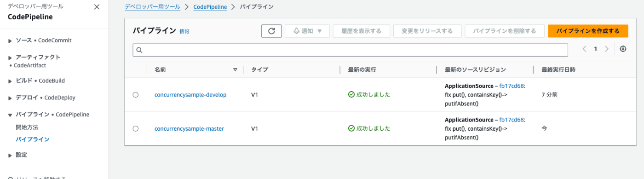644x179 pixels.
Task: Select the concurrencysample-master radio button
Action: [x=135, y=129]
